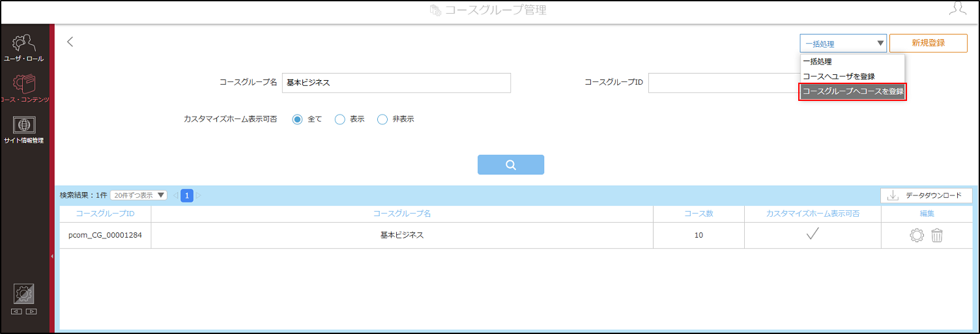Screen dimensions: 980x334
Task: Open the Course & Contents sidebar section
Action: (x=24, y=89)
